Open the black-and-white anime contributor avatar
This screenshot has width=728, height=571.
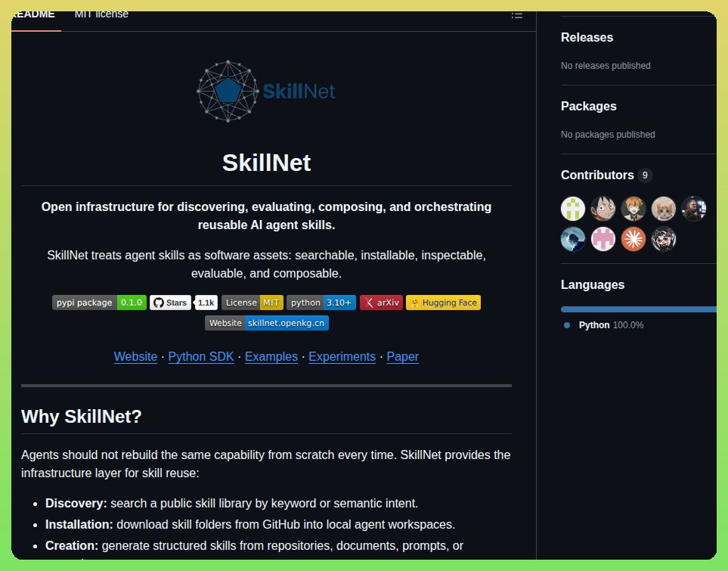pos(664,239)
